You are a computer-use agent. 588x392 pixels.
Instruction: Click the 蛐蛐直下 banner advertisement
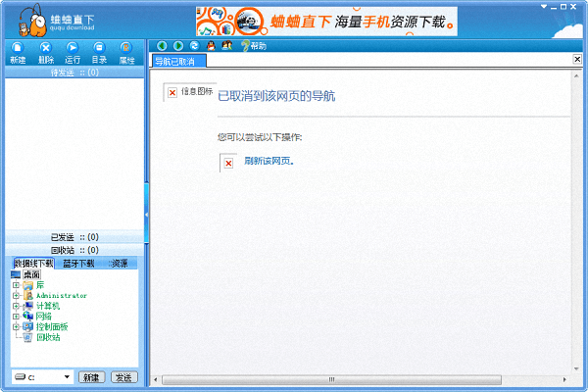coord(326,22)
